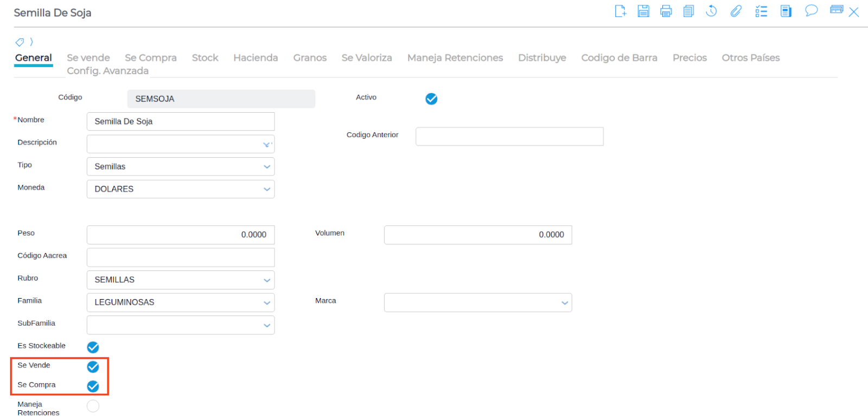This screenshot has width=868, height=420.
Task: Click the barcode icon in toolbar
Action: click(x=837, y=10)
